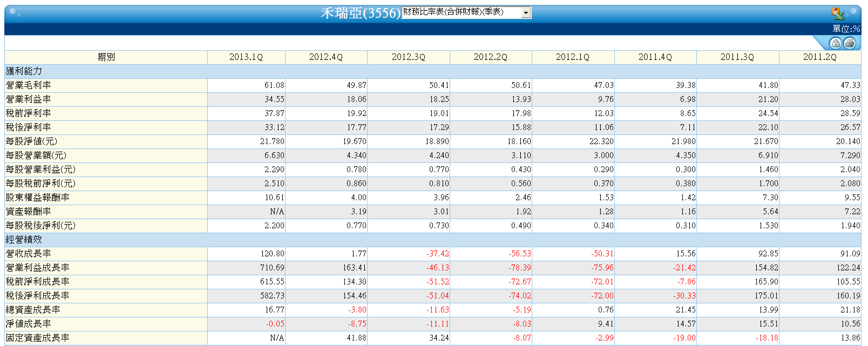
Task: Click the red -18.18 fixed asset growth value
Action: click(767, 338)
